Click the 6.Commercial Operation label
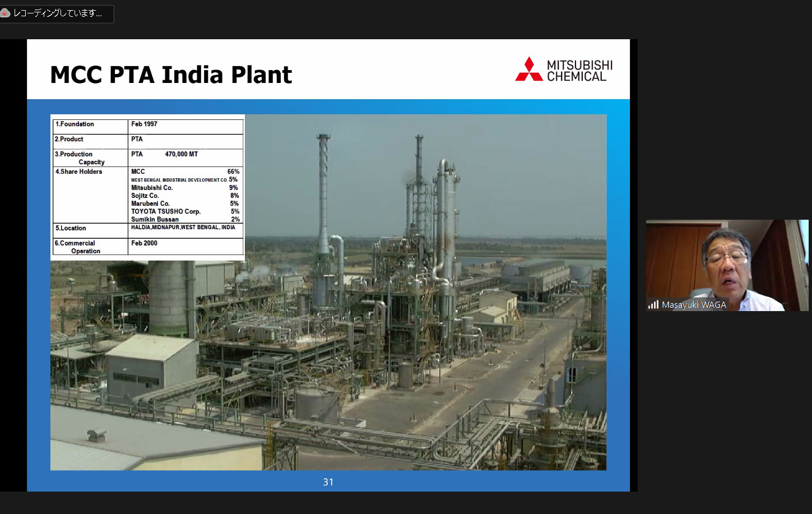 (x=77, y=247)
